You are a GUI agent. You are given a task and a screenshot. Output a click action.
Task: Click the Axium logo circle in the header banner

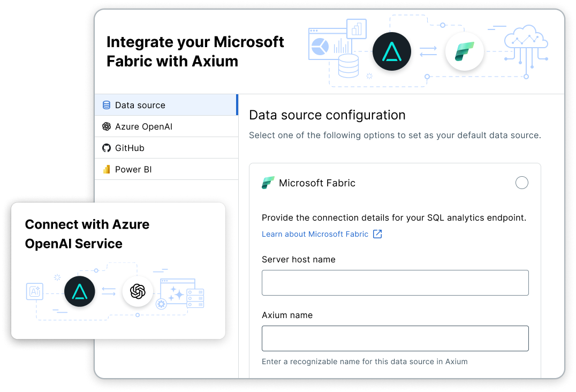pyautogui.click(x=392, y=52)
